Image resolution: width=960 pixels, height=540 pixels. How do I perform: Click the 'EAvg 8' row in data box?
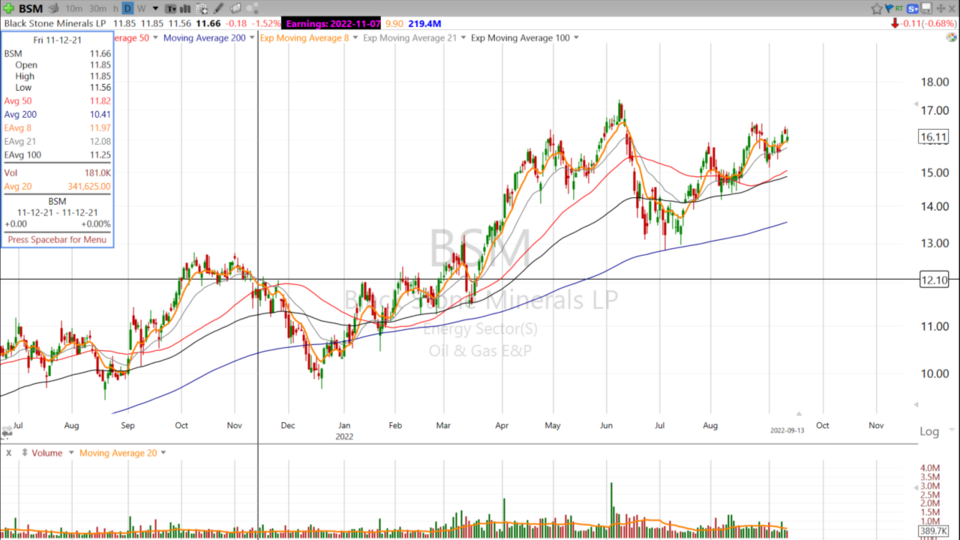pos(57,128)
